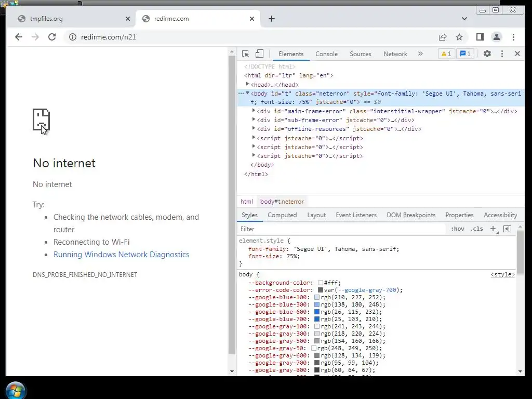
Task: Go back to previous page
Action: 19,37
